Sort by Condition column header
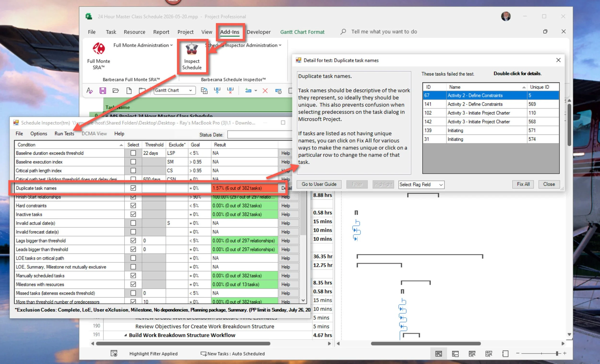600x364 pixels. (69, 145)
